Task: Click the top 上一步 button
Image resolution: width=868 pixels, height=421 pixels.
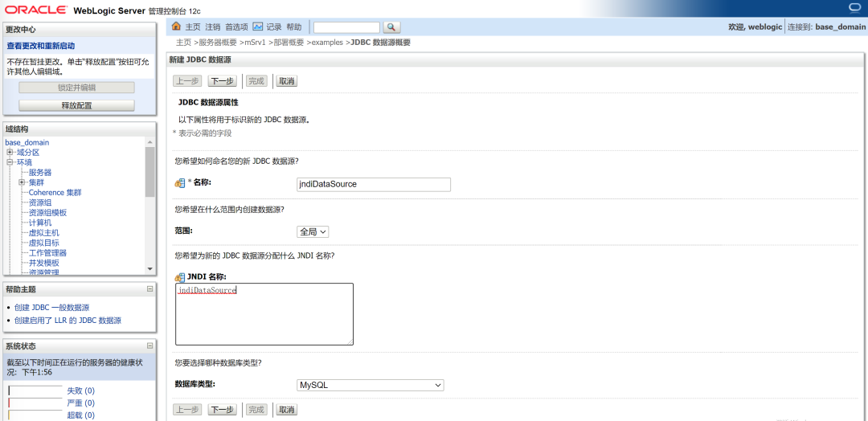Action: point(187,81)
